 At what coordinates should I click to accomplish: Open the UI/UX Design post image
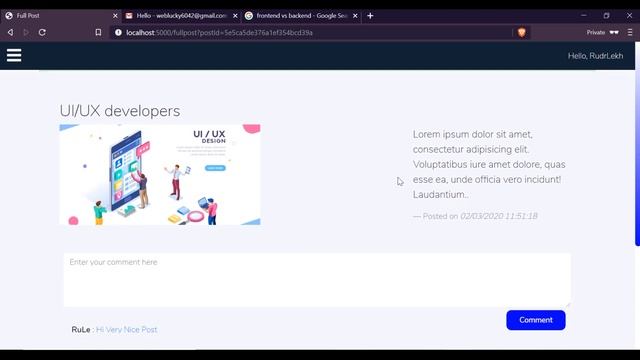160,175
